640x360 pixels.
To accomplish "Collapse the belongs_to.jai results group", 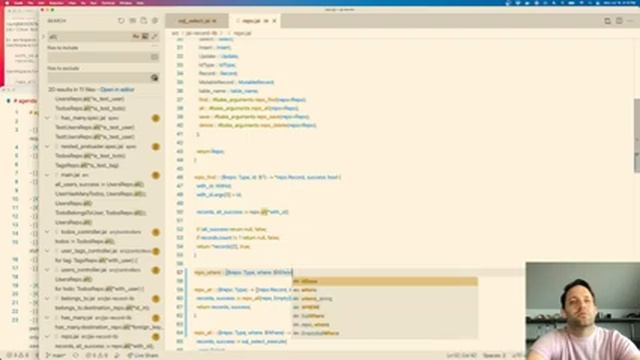I will coord(47,298).
